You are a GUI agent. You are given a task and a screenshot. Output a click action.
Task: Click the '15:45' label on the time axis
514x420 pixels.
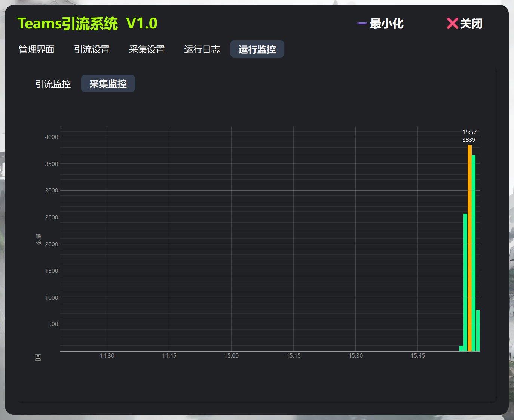coord(417,356)
